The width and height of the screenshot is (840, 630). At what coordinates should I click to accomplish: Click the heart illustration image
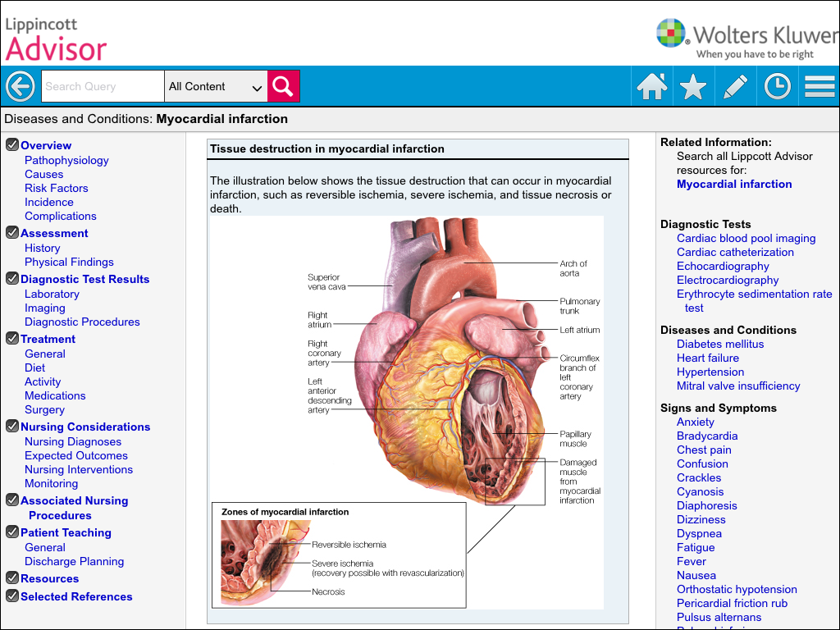pos(407,413)
